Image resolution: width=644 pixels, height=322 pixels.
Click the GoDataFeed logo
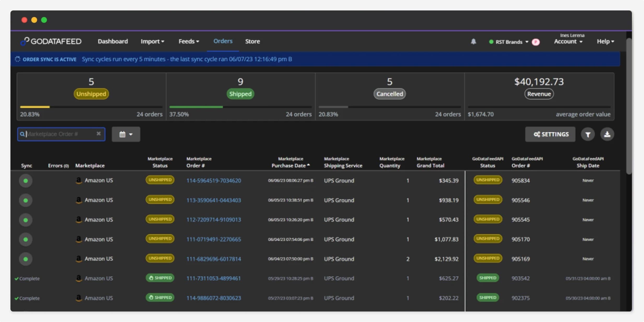pos(51,41)
